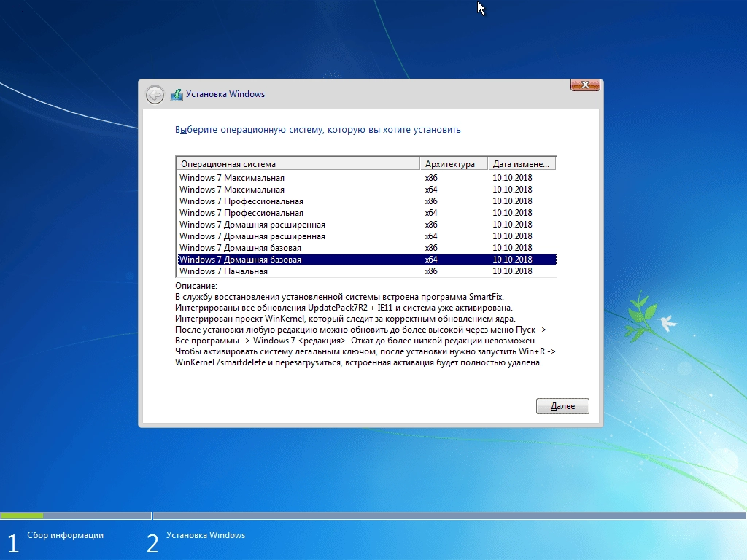Select Windows 7 Максимальная x86 row
Screen dimensions: 747x560
(366, 178)
